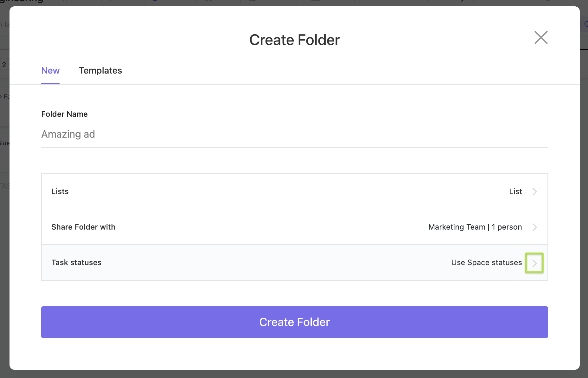588x378 pixels.
Task: Click the partially hidden Blue item
Action: tap(4, 143)
